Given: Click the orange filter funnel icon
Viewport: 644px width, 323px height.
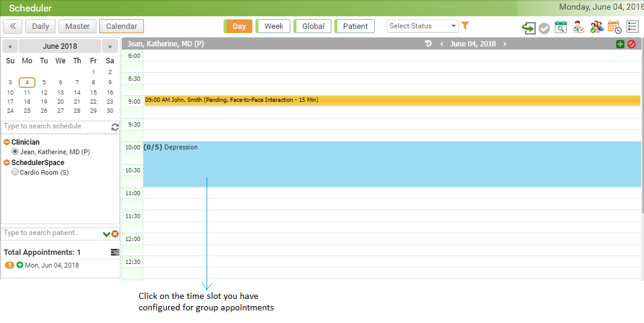Looking at the screenshot, I should point(465,26).
